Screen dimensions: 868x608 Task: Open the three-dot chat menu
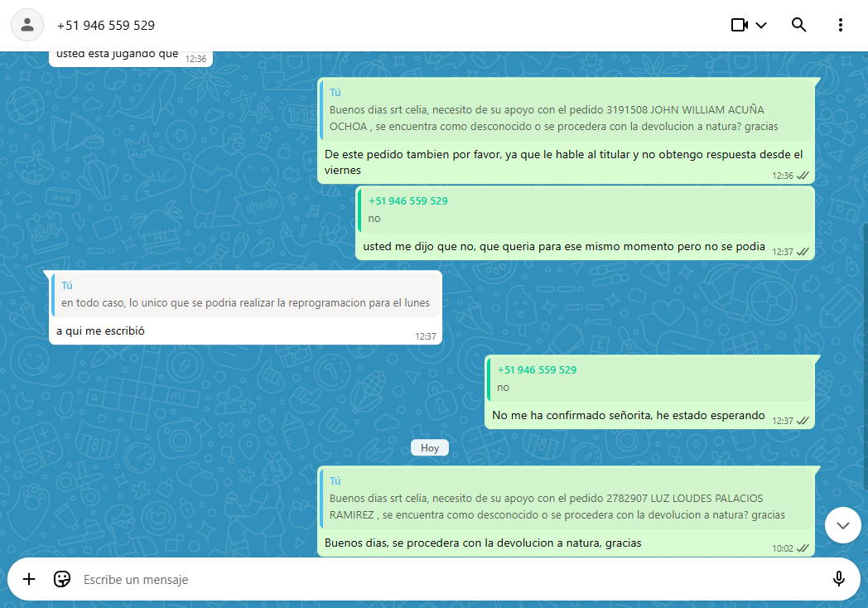click(840, 25)
